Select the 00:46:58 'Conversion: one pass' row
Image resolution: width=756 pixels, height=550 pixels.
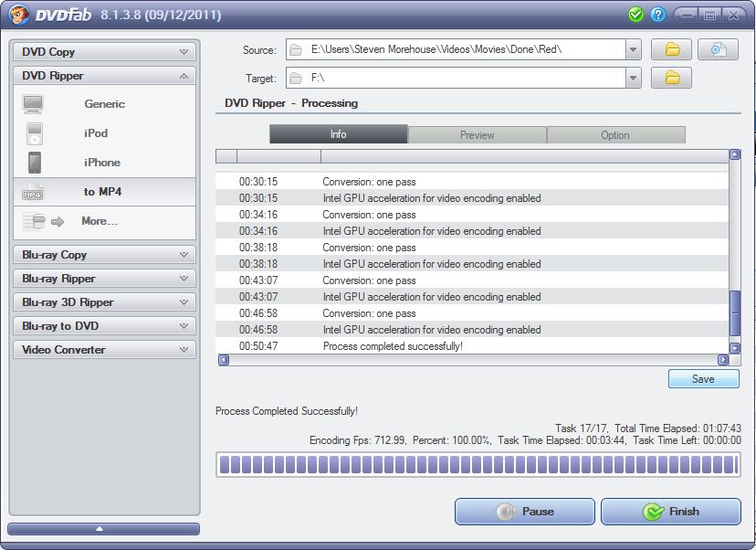pos(472,313)
